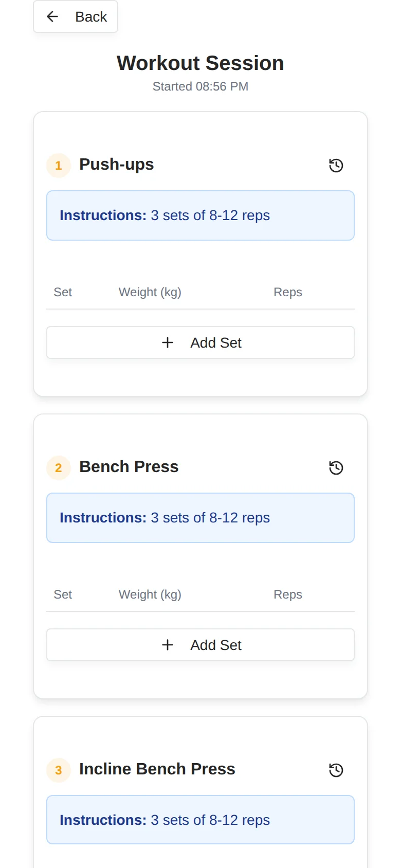Image resolution: width=401 pixels, height=868 pixels.
Task: Select the Bench Press exercise title
Action: [129, 467]
